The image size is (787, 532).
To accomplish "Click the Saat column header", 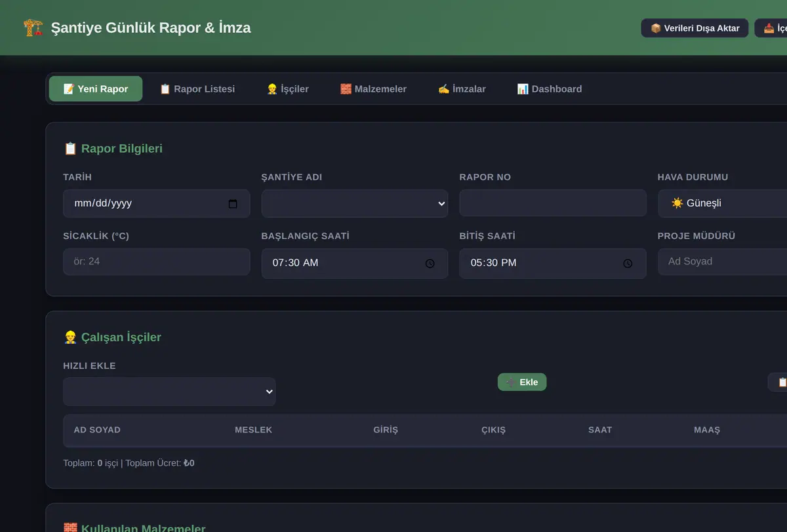I will click(x=600, y=430).
